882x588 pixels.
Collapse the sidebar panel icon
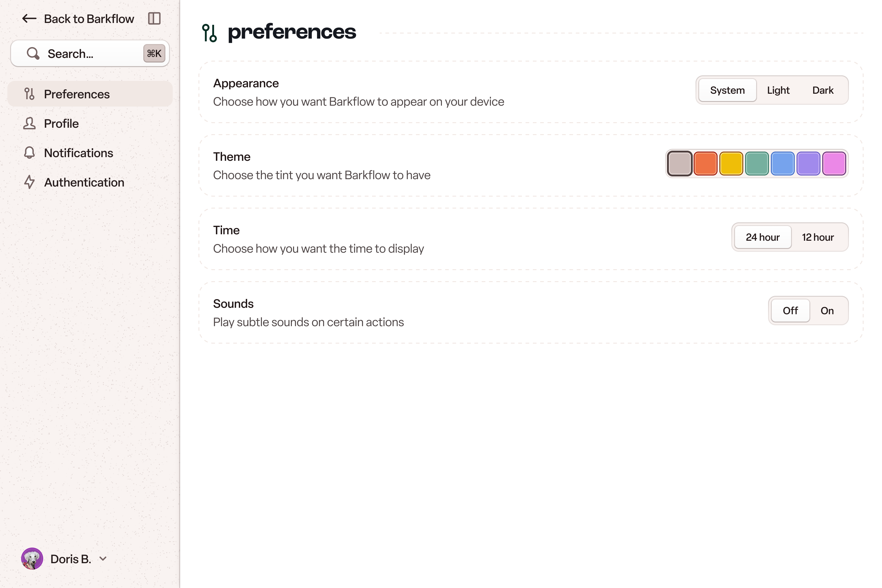[x=154, y=19]
